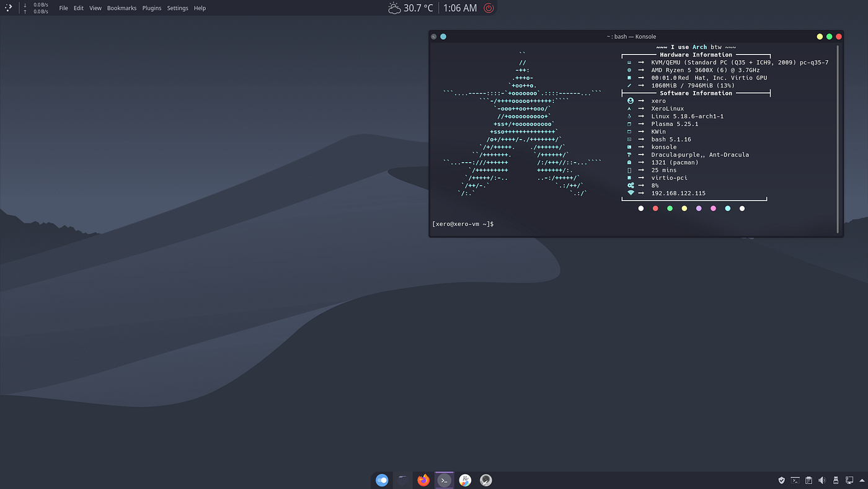Click the text 'virtio-pci'
868x489 pixels.
(x=669, y=177)
